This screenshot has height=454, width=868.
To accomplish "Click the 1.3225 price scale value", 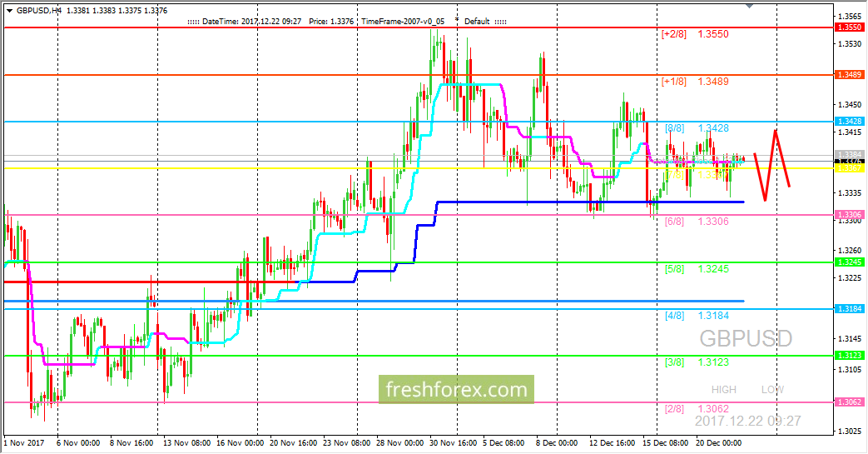I will [850, 277].
